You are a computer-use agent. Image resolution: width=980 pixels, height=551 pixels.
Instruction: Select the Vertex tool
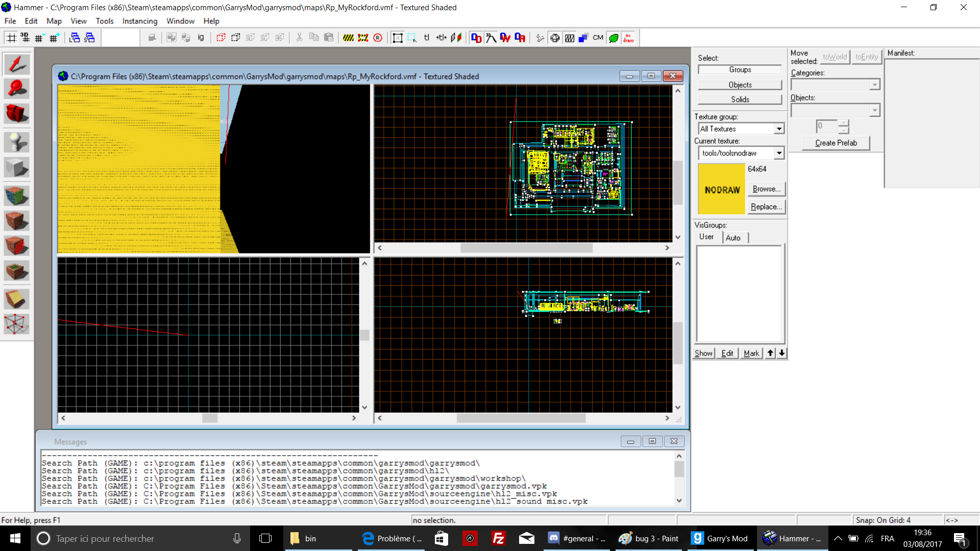point(16,324)
